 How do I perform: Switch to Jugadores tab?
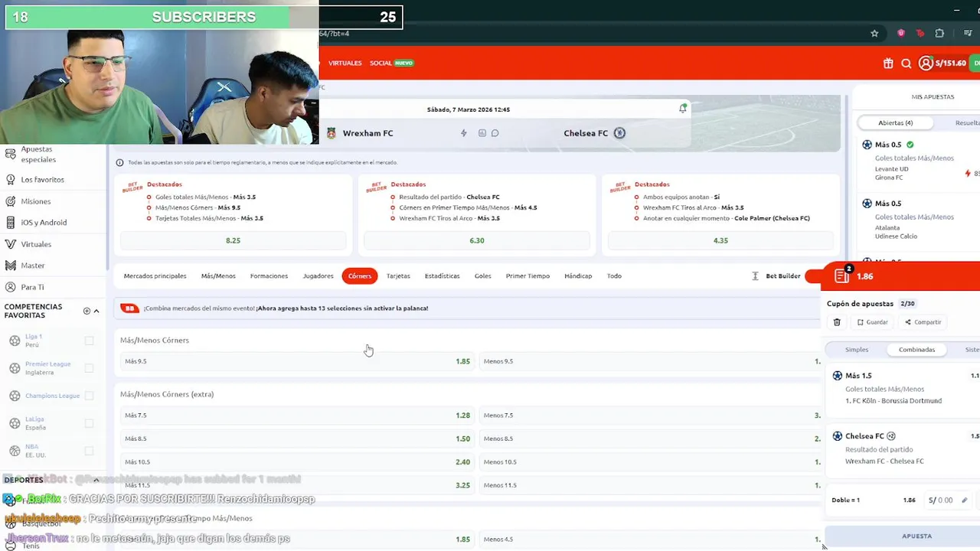pyautogui.click(x=318, y=276)
